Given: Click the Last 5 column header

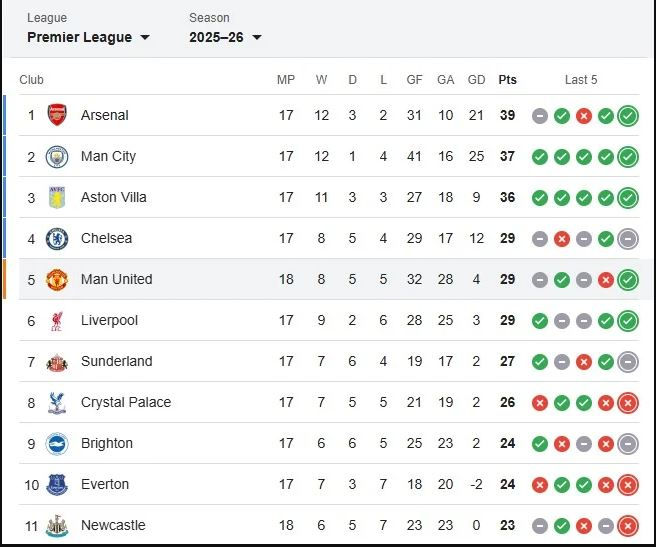Looking at the screenshot, I should coord(581,80).
